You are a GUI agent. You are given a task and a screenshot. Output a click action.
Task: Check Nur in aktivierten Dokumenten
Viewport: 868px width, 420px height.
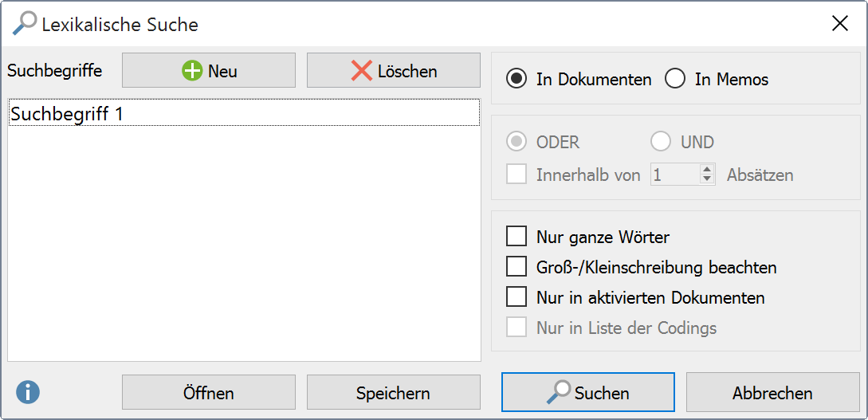coord(516,297)
